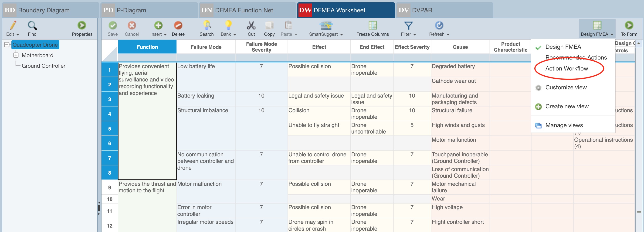Open the SmartSuggest dropdown menu
This screenshot has height=232, width=644.
[342, 34]
